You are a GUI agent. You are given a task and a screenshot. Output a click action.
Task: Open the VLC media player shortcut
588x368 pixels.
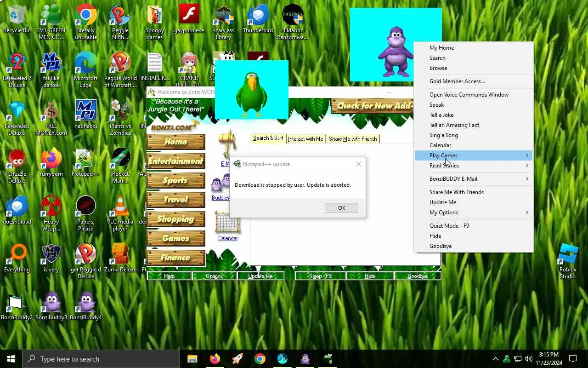(x=120, y=213)
